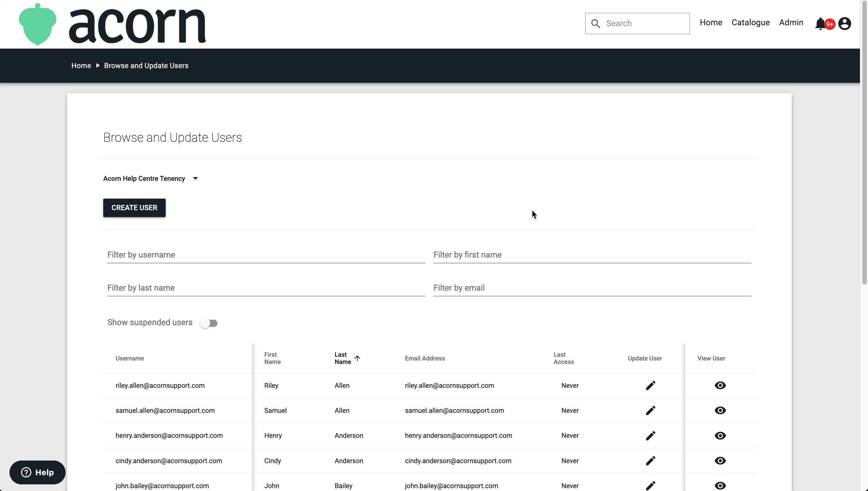
Task: View user samuel.allen via eye icon
Action: (720, 411)
